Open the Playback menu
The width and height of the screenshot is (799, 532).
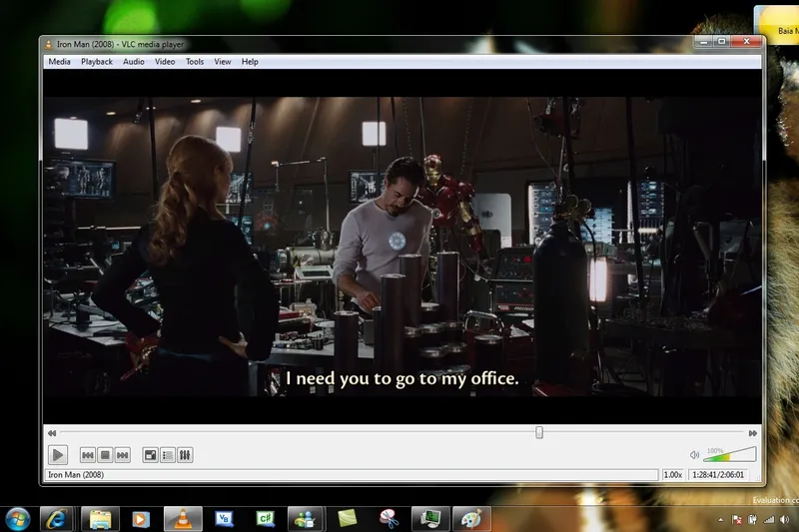coord(97,62)
